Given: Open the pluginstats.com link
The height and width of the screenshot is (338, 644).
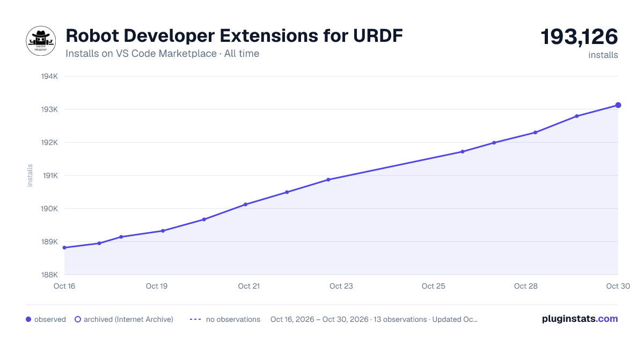Looking at the screenshot, I should [x=580, y=319].
